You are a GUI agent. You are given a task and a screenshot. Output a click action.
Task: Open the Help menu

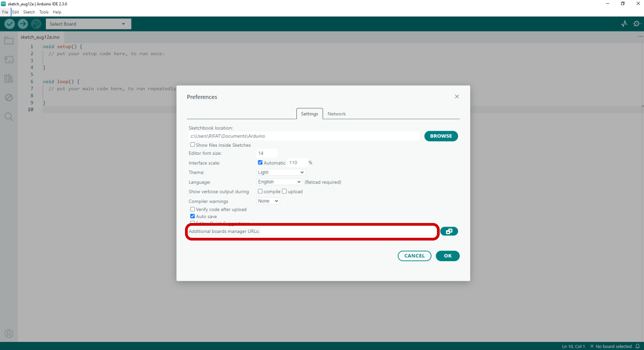(57, 12)
